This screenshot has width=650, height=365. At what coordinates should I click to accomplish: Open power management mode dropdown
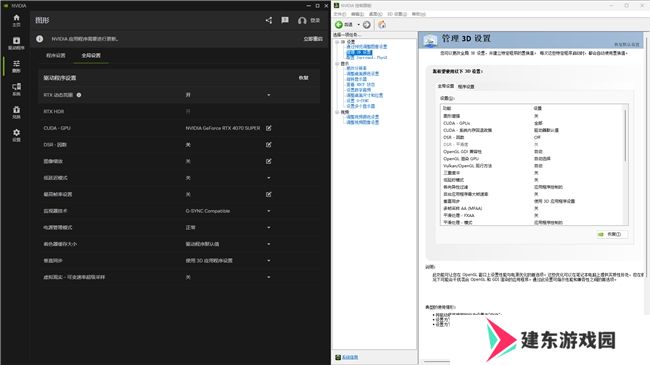(x=269, y=228)
